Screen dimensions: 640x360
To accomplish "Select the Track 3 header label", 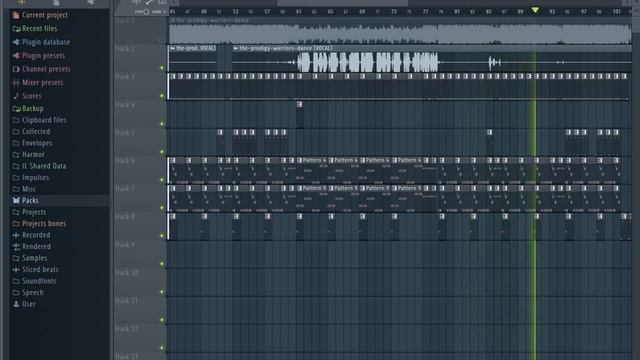I will [x=124, y=77].
